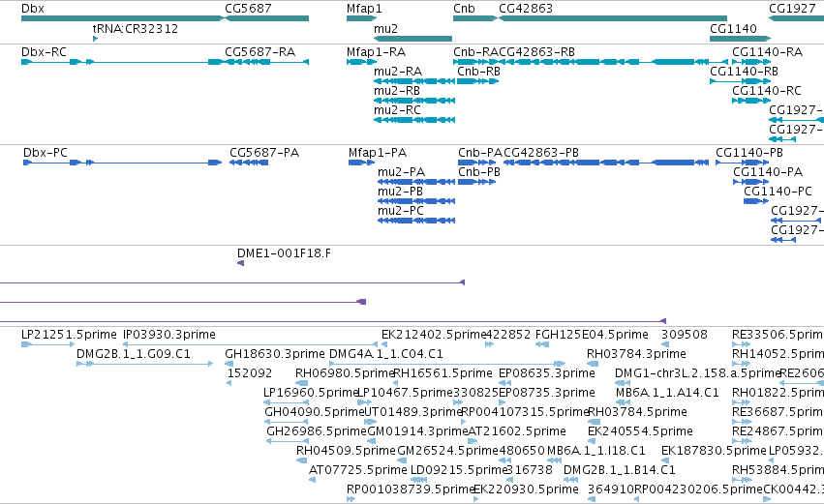824x504 pixels.
Task: Select the Mfap1 gene label
Action: pos(364,9)
